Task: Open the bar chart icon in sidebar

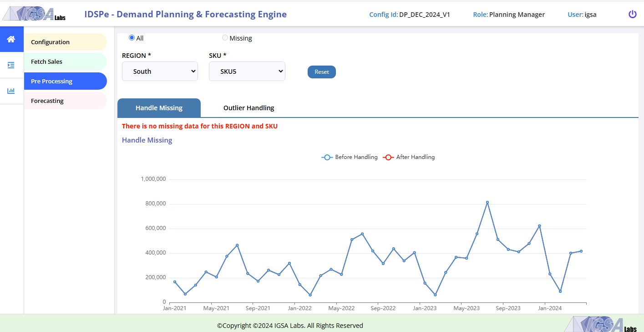Action: [11, 91]
